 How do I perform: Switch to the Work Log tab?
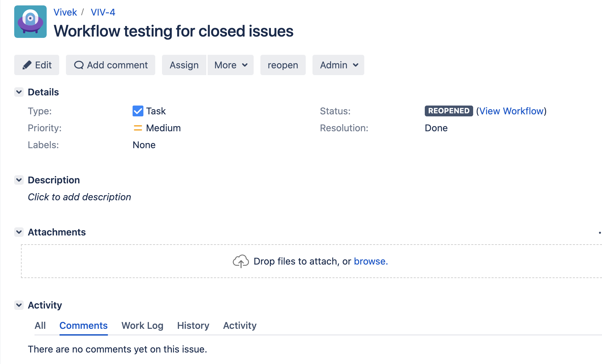pos(142,325)
